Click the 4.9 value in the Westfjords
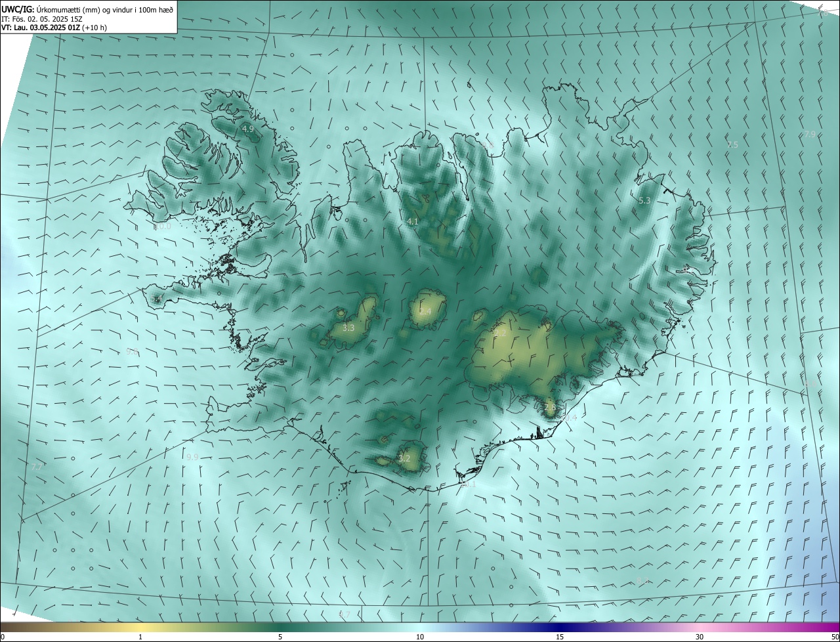Screen dimensions: 840x642 click(248, 129)
